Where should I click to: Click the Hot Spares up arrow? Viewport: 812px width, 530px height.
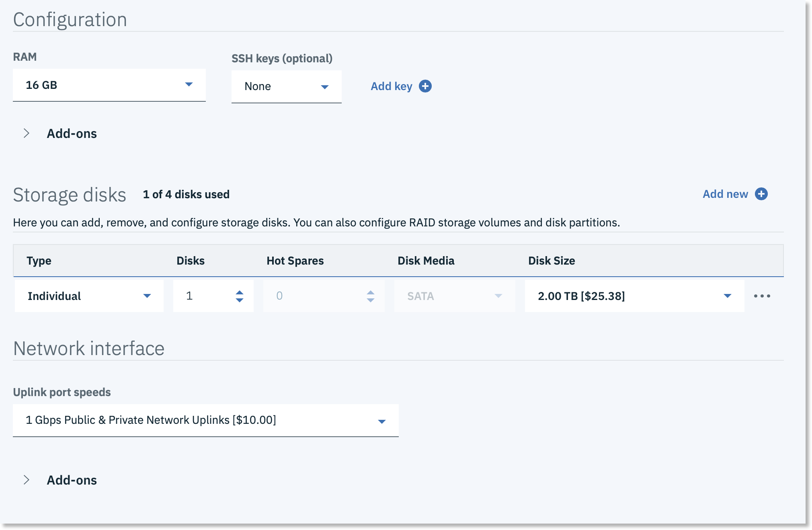[371, 292]
